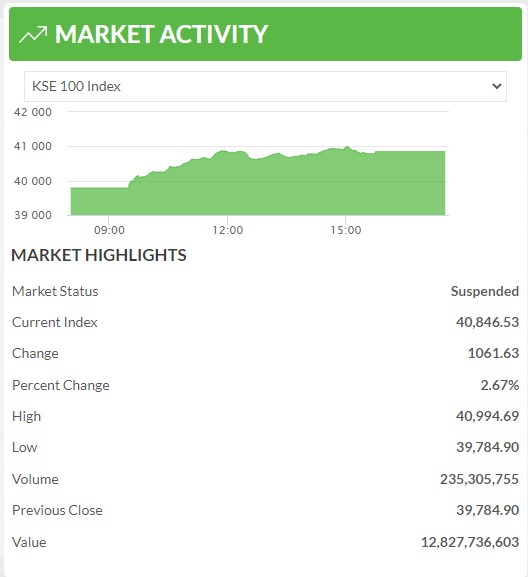Viewport: 528px width, 577px height.
Task: Click the Change value 1061.63
Action: [493, 353]
